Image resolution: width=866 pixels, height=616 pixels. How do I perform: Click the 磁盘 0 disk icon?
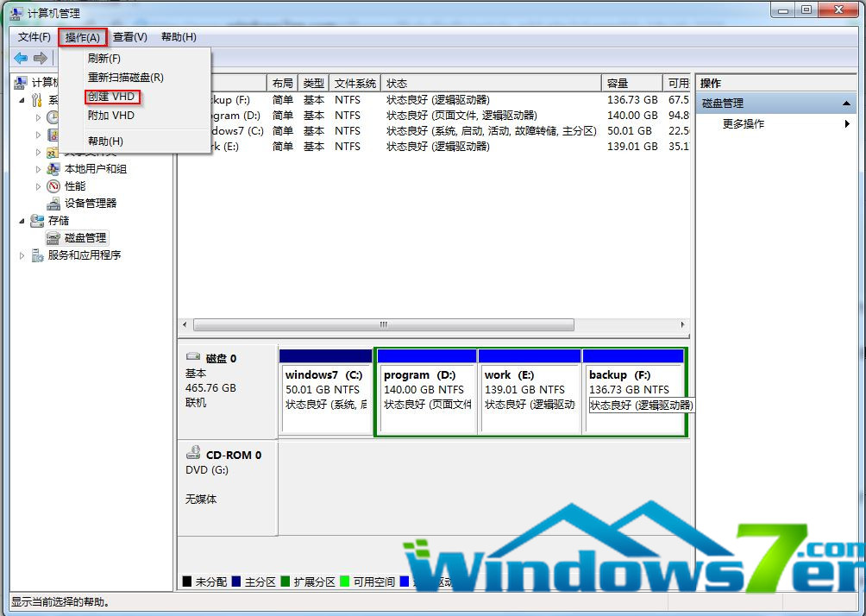click(x=193, y=357)
